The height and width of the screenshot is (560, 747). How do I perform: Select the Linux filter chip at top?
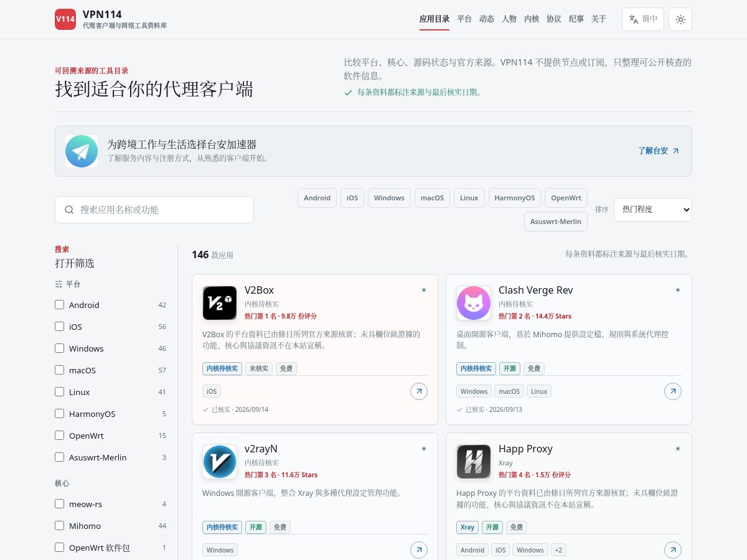(x=469, y=198)
